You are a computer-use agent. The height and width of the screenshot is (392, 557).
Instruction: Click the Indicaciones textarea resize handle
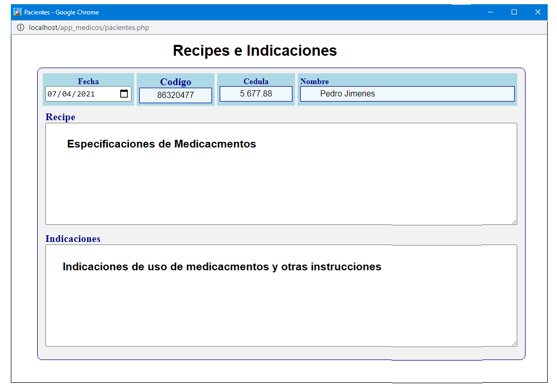[x=514, y=343]
